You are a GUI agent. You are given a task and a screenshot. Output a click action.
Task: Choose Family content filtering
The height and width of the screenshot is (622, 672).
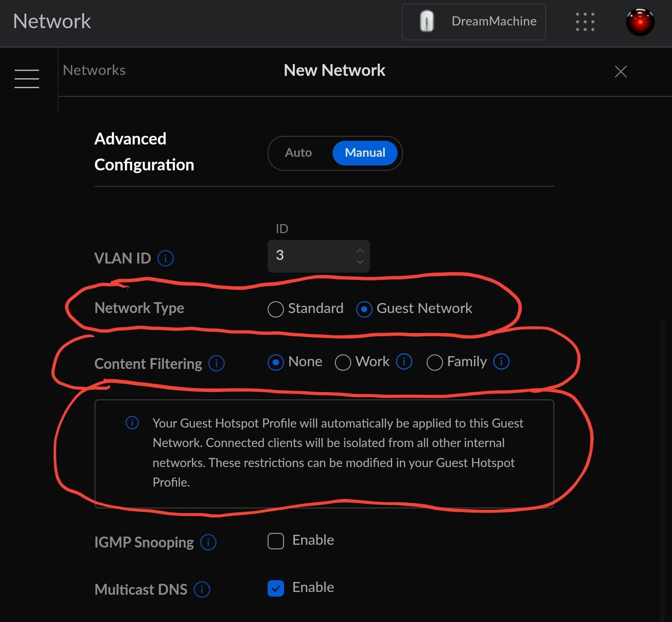coord(434,363)
